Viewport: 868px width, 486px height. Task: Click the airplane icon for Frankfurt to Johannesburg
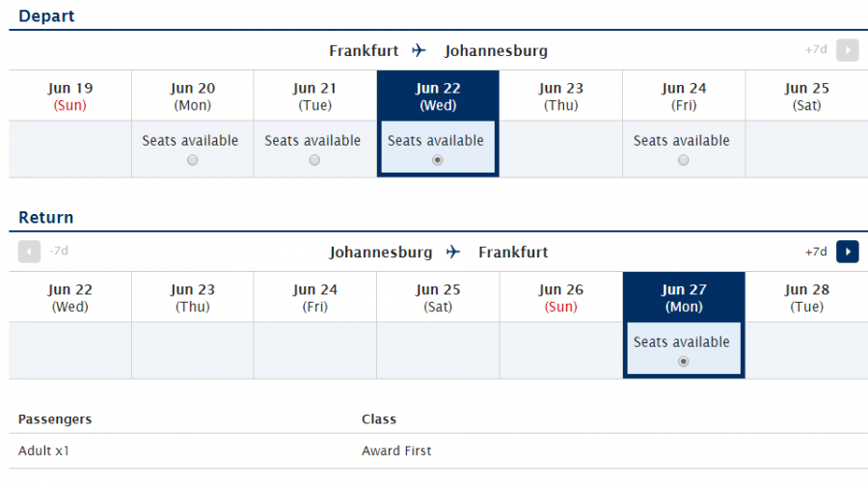point(419,50)
